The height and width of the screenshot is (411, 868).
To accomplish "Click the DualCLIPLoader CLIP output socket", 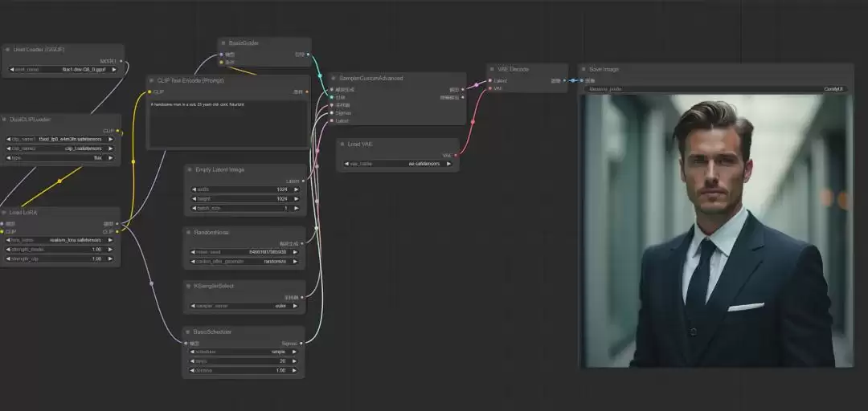I will (117, 131).
